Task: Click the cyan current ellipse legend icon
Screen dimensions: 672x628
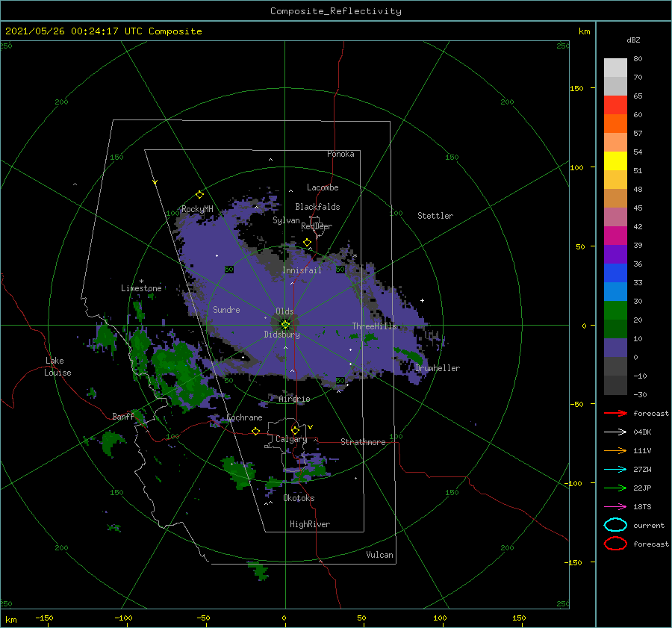Action: tap(615, 525)
